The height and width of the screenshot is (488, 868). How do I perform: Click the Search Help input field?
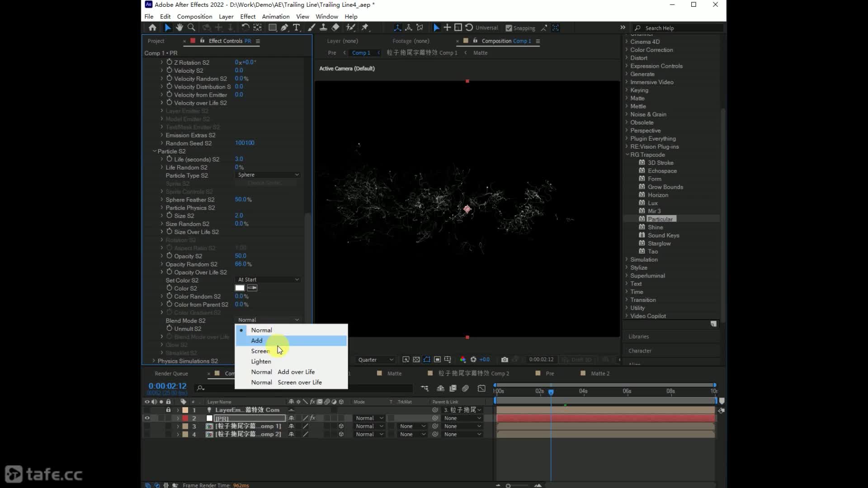pos(678,28)
